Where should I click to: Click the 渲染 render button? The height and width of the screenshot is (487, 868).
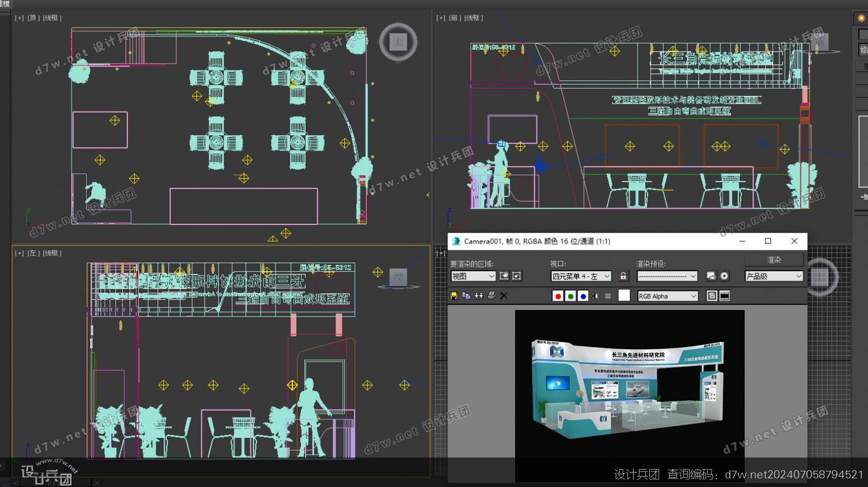coord(774,260)
